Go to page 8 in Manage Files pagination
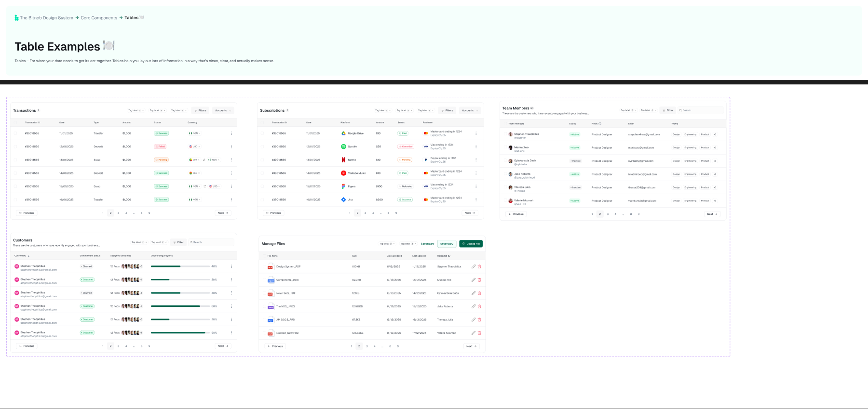This screenshot has width=868, height=409. (x=390, y=346)
